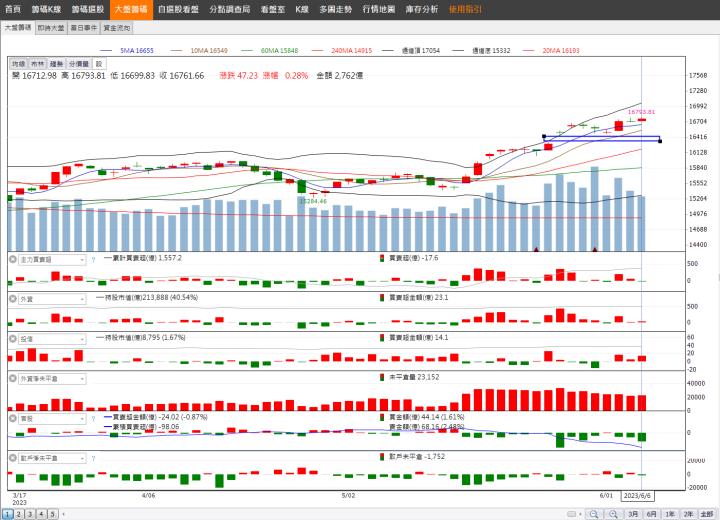Click the zoom in magnifier icon
The image size is (720, 520).
613,513
